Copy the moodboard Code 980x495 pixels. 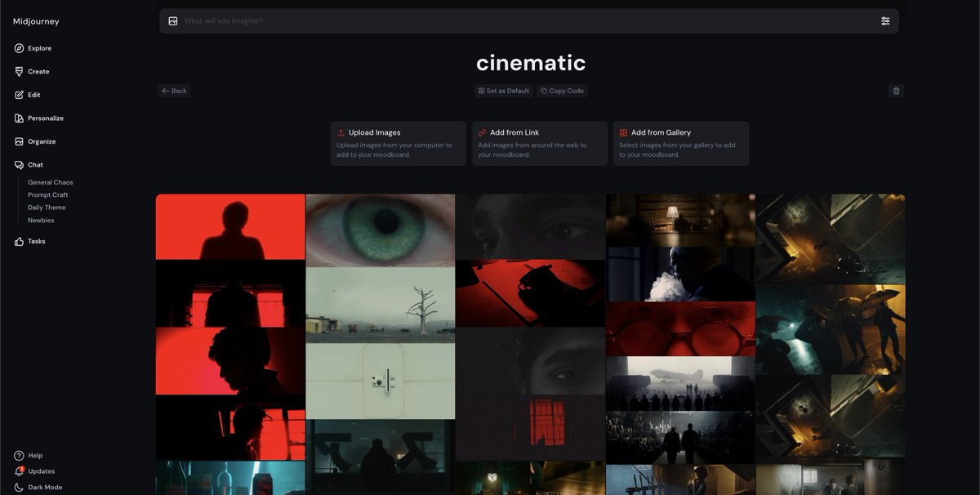tap(562, 91)
